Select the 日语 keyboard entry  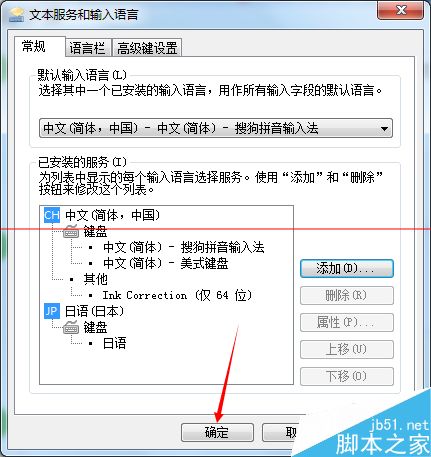pyautogui.click(x=115, y=343)
